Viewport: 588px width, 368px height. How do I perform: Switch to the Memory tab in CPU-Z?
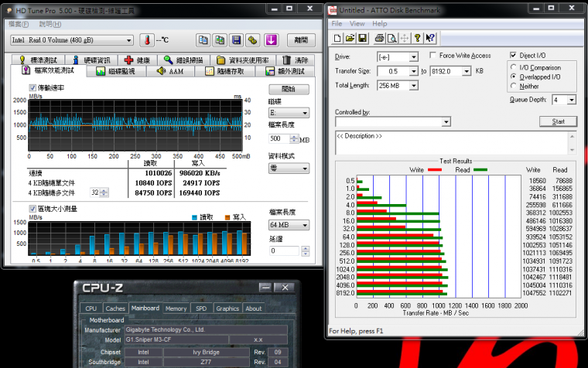(176, 308)
